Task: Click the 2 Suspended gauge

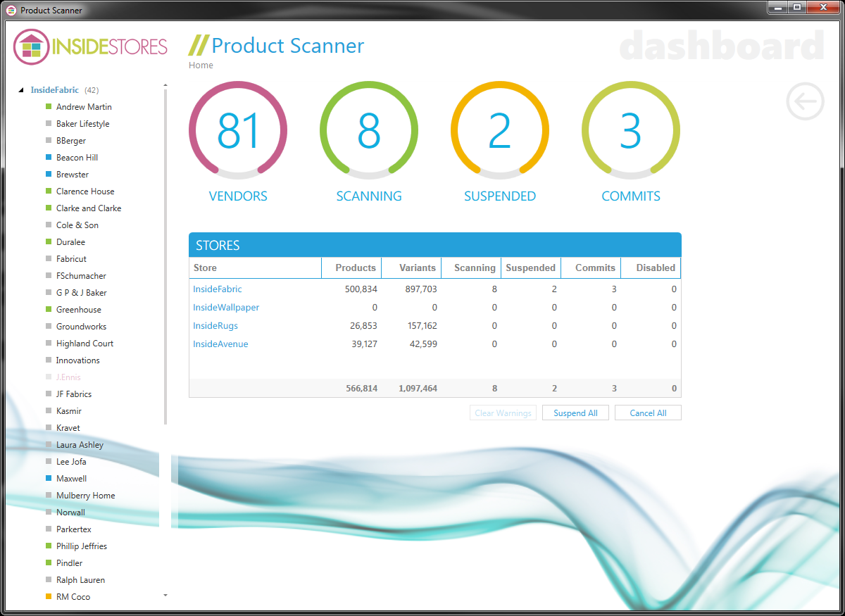Action: (x=500, y=131)
